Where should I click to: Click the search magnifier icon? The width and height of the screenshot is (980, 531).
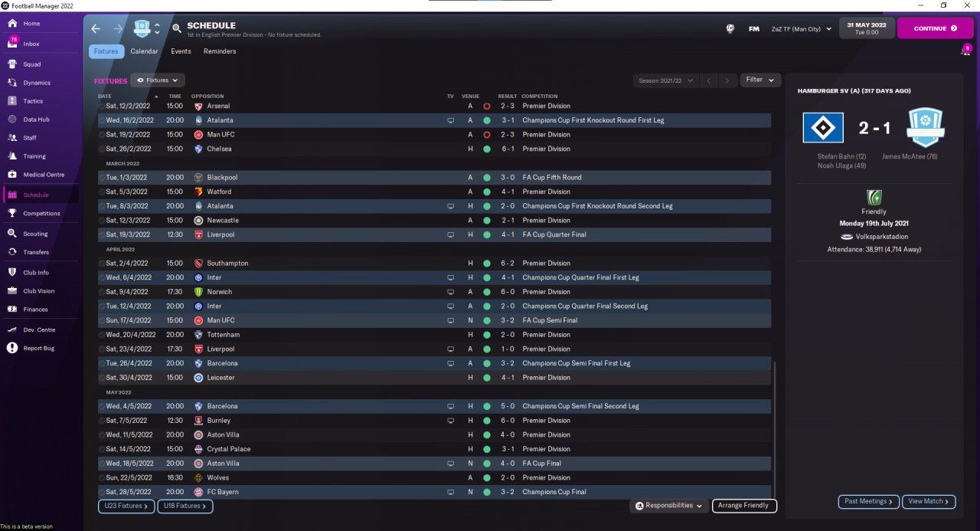pos(177,29)
